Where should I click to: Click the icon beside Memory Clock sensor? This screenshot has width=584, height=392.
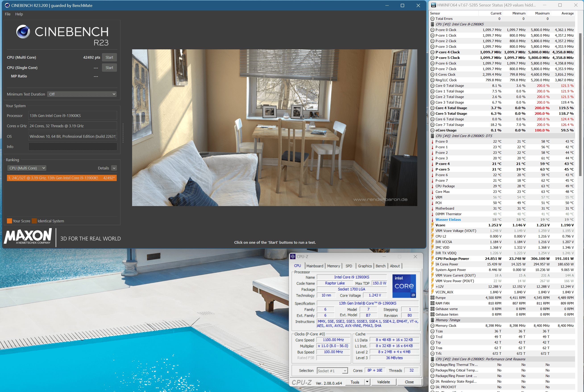[x=432, y=325]
